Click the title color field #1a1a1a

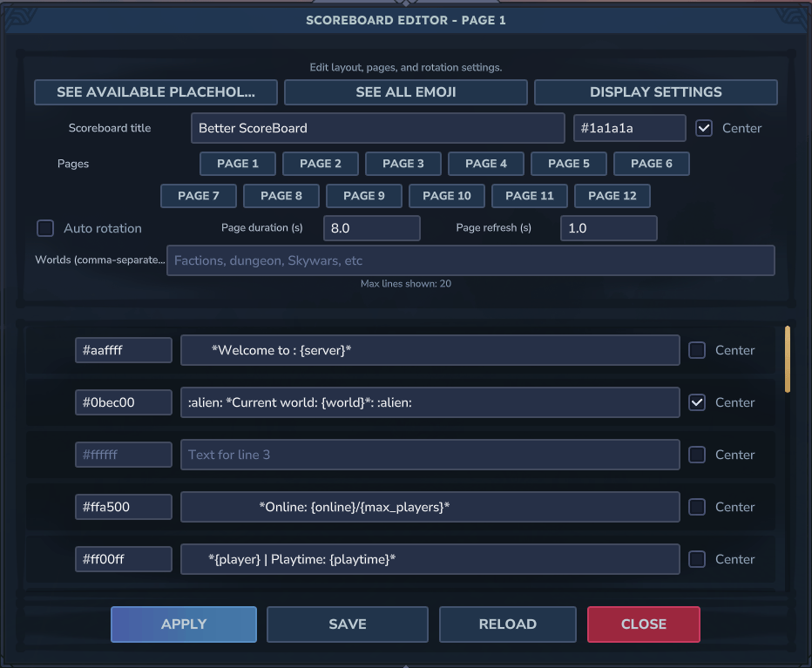629,128
